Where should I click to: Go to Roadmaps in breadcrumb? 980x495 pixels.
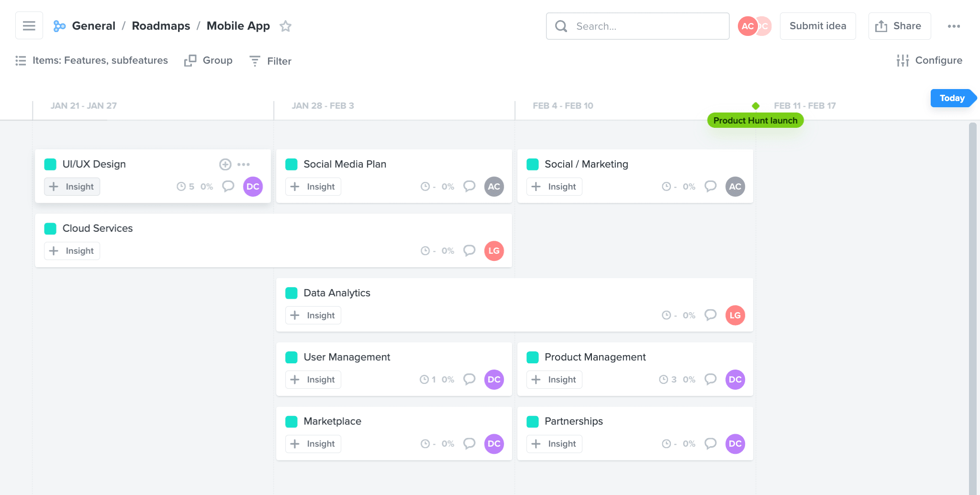(161, 26)
